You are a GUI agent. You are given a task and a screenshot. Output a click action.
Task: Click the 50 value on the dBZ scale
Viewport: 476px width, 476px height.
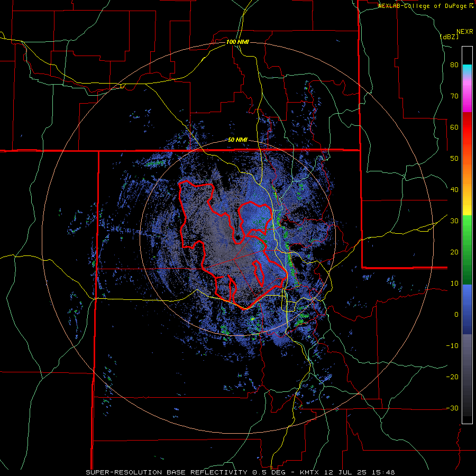(454, 159)
